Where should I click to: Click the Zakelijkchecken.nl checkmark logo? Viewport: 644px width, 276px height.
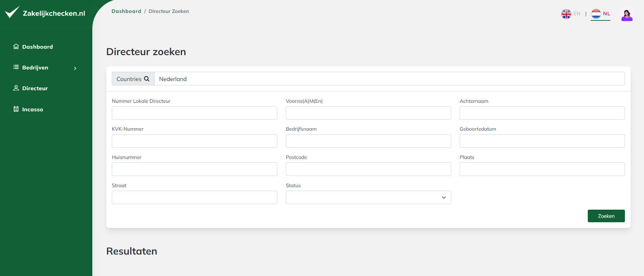pyautogui.click(x=12, y=12)
